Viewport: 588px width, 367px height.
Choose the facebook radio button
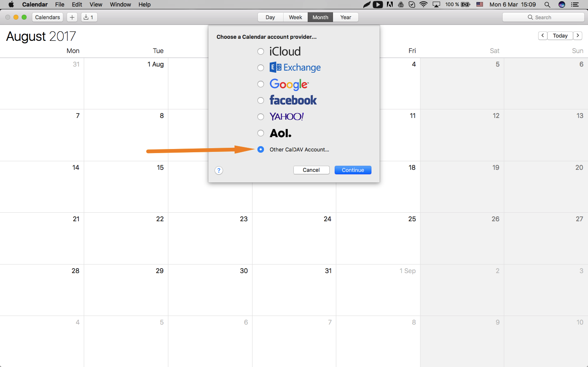[261, 100]
